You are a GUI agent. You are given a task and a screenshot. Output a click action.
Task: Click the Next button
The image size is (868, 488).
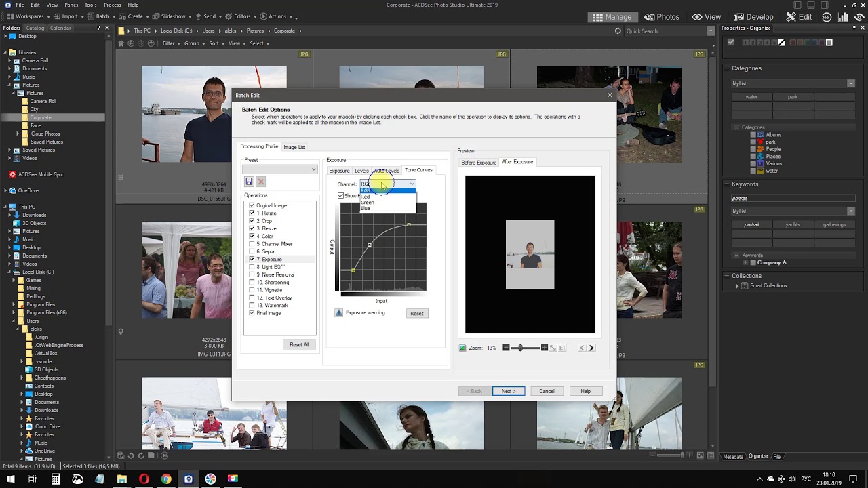tap(509, 391)
